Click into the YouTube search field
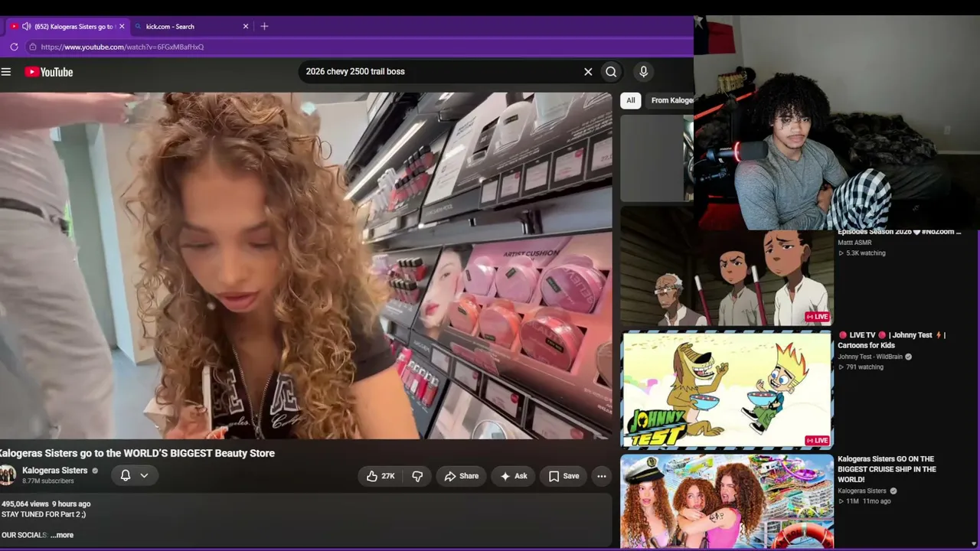 pyautogui.click(x=440, y=71)
